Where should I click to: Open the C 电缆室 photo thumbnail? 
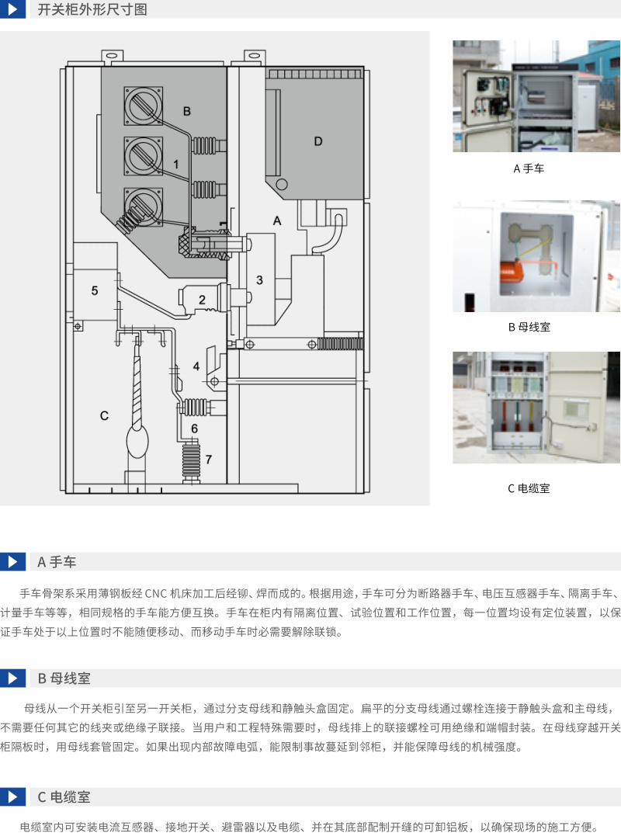[536, 407]
